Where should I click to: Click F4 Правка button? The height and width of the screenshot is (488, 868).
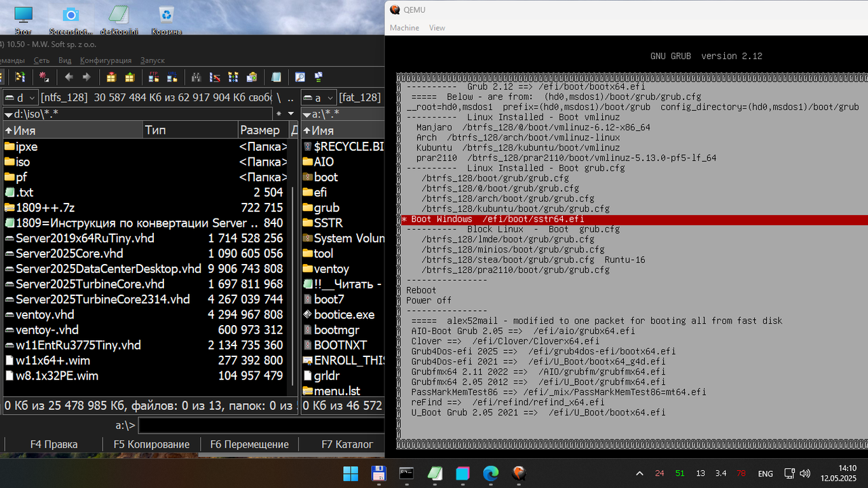tap(54, 445)
